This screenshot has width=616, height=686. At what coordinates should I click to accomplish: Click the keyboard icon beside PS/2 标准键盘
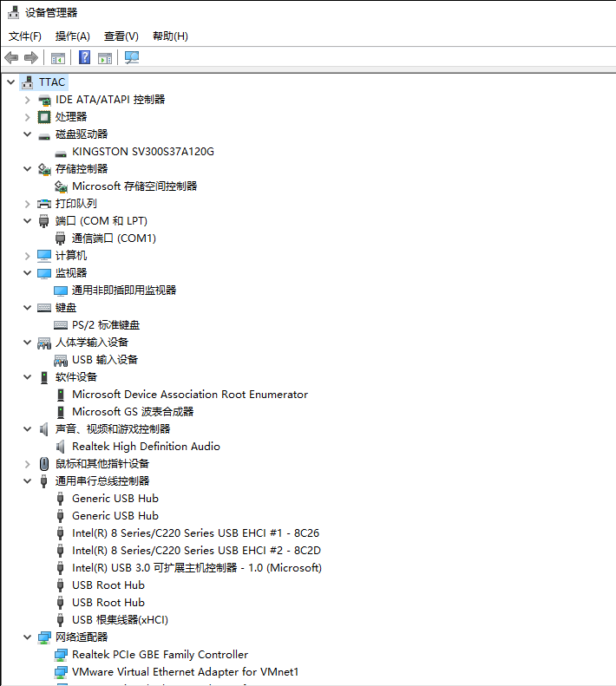coord(61,325)
